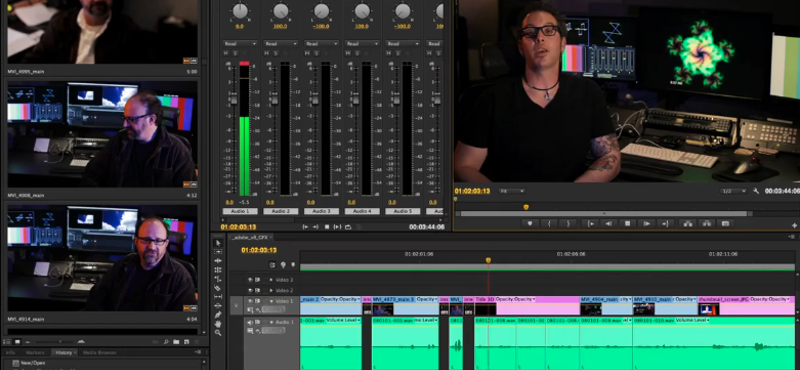
Task: Click the Find magnifier in project panel
Action: pyautogui.click(x=166, y=341)
